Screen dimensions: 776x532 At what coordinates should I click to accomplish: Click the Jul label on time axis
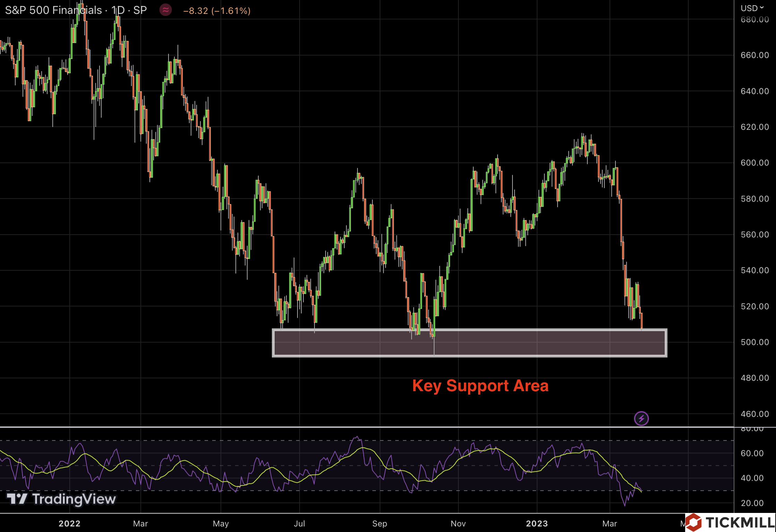click(299, 523)
